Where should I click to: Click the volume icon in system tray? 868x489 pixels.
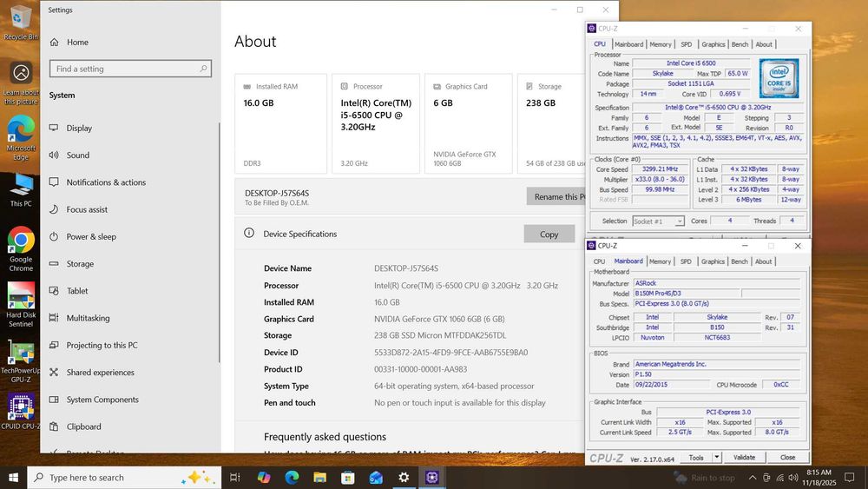(793, 478)
